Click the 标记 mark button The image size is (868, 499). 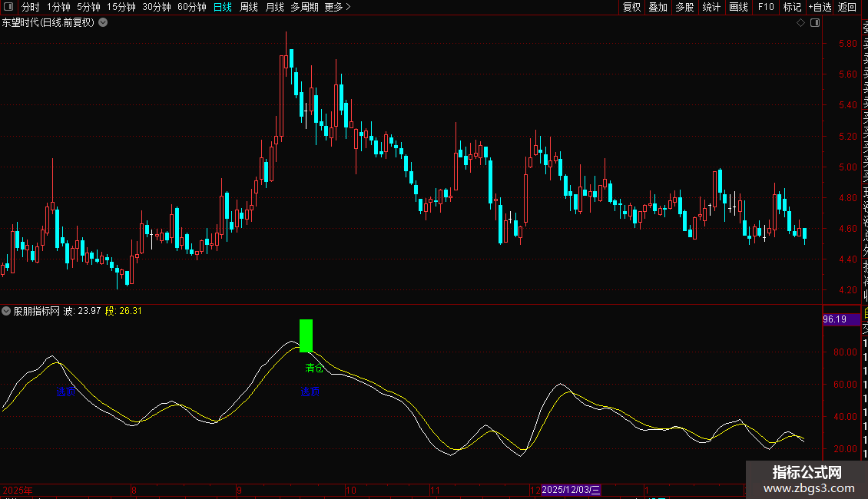(792, 7)
